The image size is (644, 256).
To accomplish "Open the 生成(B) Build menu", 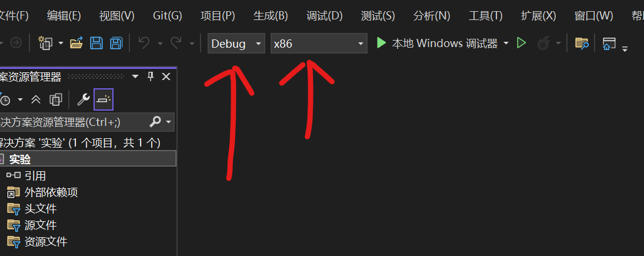I will (x=271, y=16).
